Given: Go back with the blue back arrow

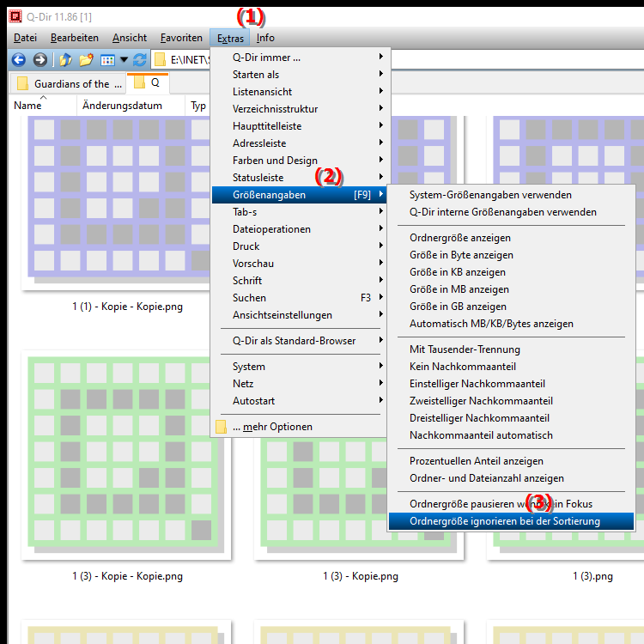Looking at the screenshot, I should coord(19,60).
